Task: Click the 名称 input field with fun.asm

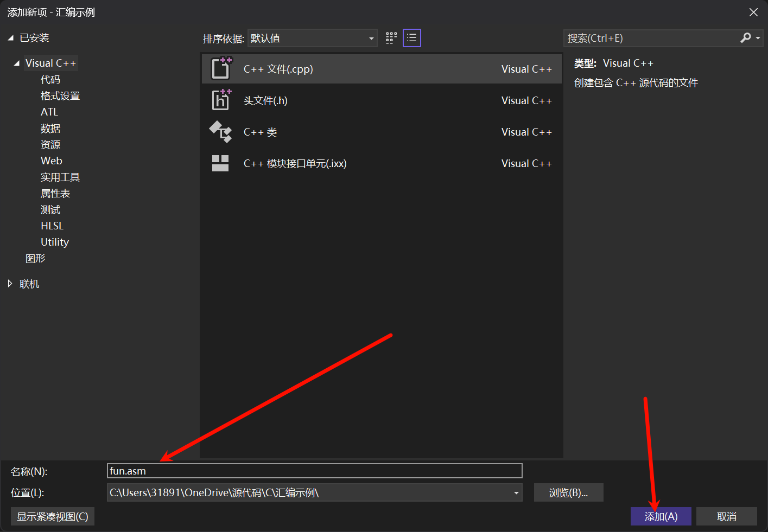Action: click(x=315, y=471)
